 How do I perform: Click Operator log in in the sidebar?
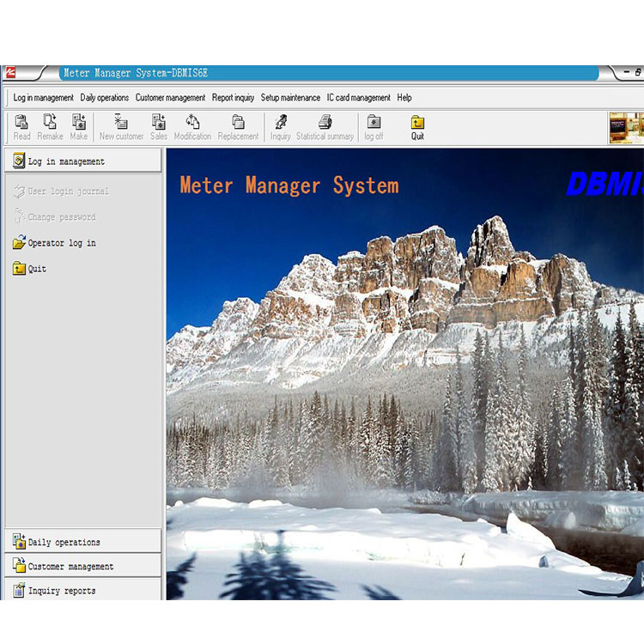[x=61, y=243]
